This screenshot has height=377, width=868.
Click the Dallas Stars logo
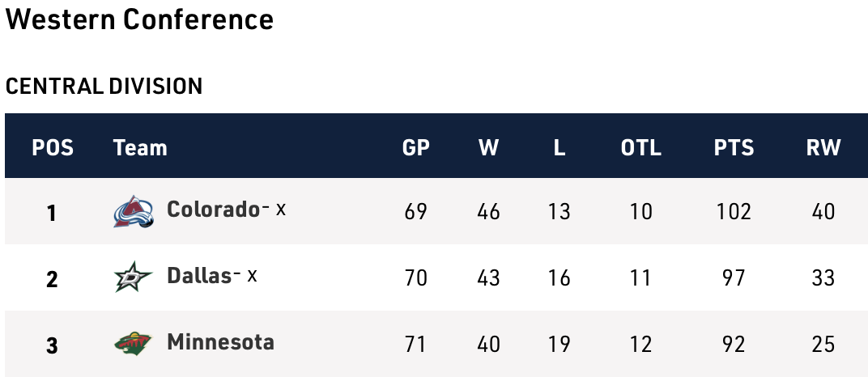pyautogui.click(x=133, y=278)
